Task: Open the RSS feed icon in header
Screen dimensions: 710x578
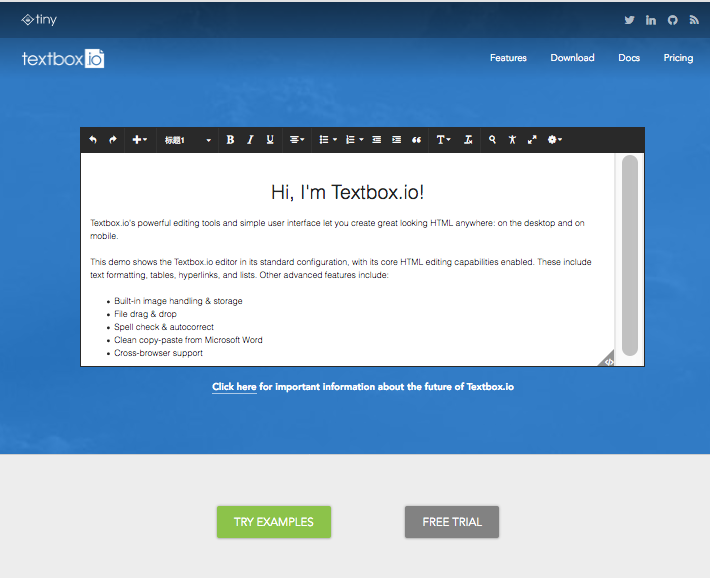Action: coord(694,19)
